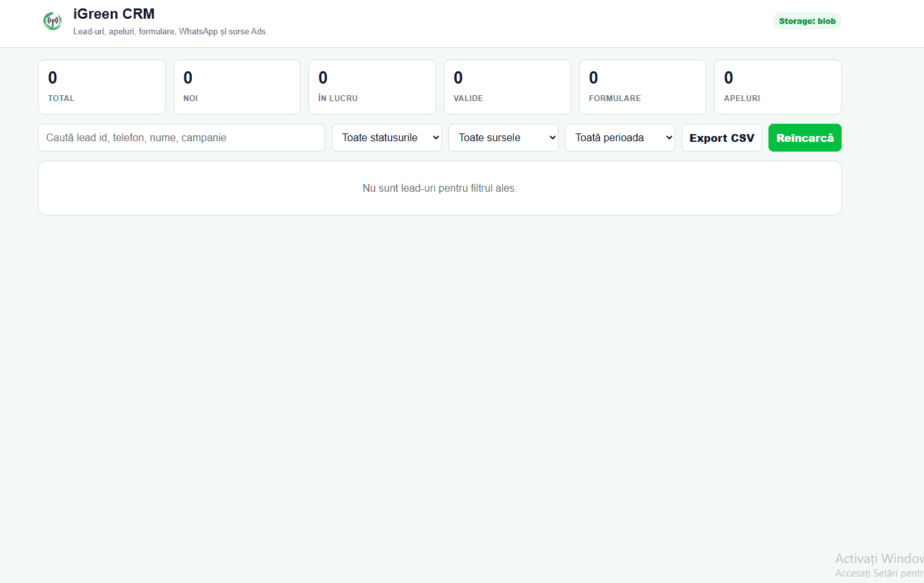The image size is (924, 583).
Task: Click the iGreen CRM logo icon
Action: [x=52, y=21]
